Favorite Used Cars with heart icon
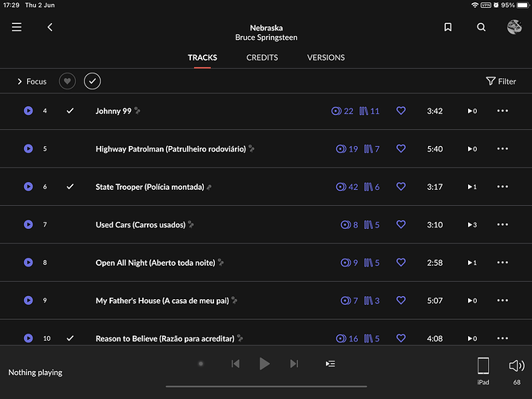Viewport: 532px width, 399px height. tap(401, 225)
